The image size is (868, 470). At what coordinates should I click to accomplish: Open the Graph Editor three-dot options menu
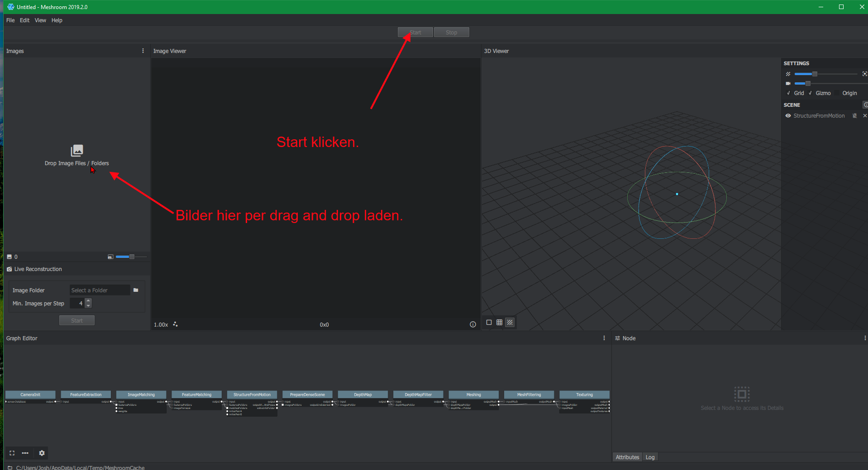(604, 338)
